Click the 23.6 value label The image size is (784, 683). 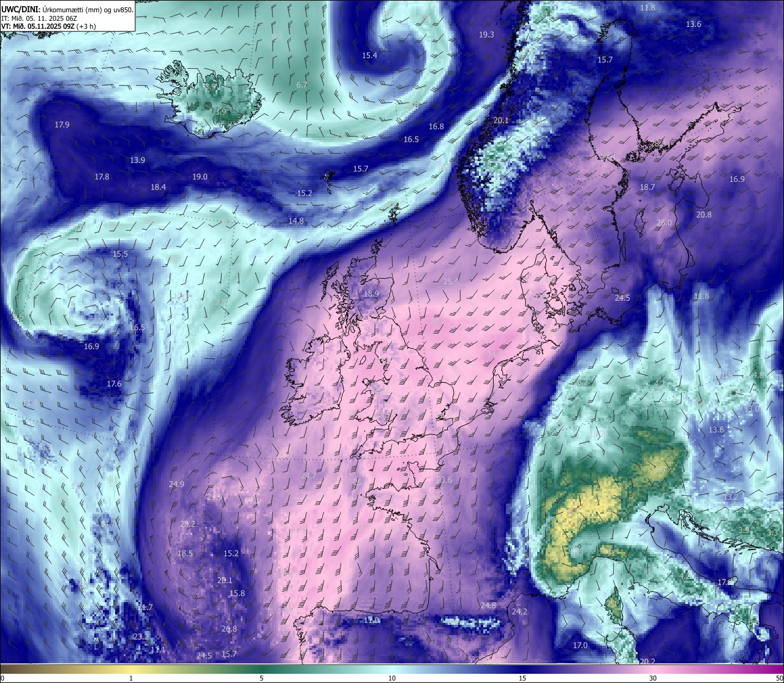point(444,480)
